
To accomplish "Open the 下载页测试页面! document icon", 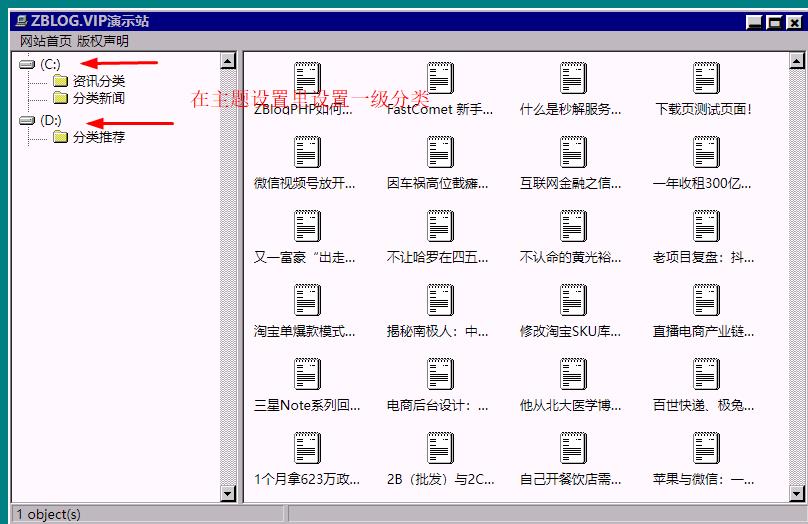I will pos(706,78).
